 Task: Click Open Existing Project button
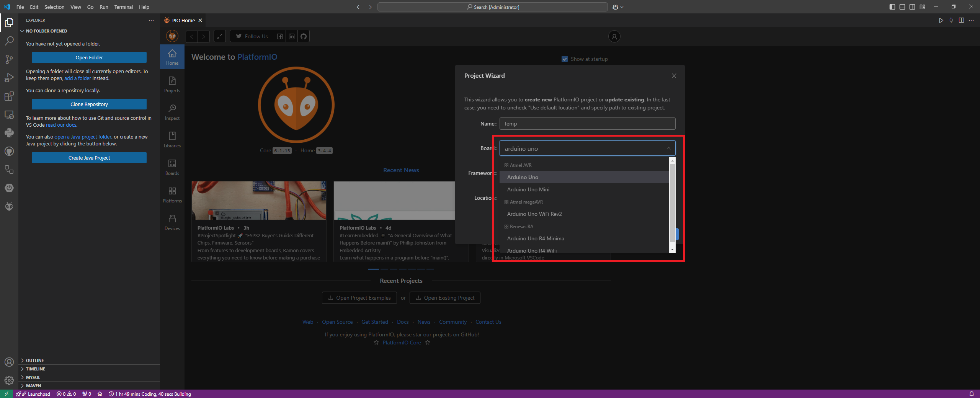tap(445, 298)
